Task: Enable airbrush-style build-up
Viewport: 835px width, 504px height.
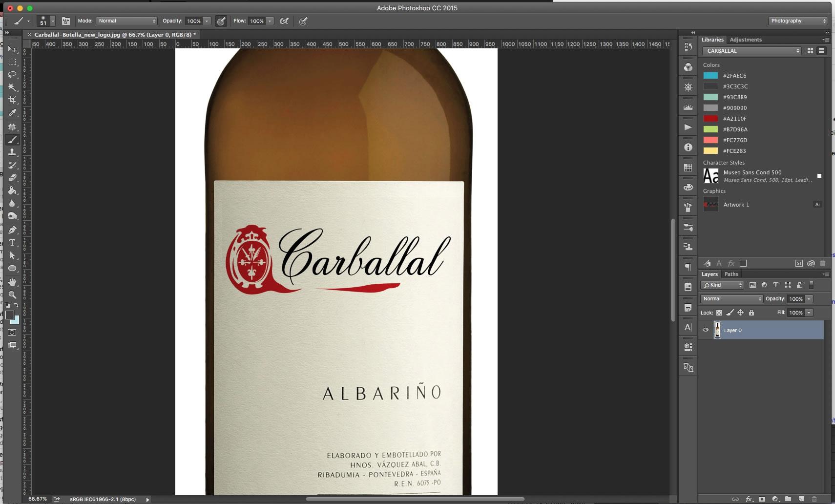Action: point(284,21)
